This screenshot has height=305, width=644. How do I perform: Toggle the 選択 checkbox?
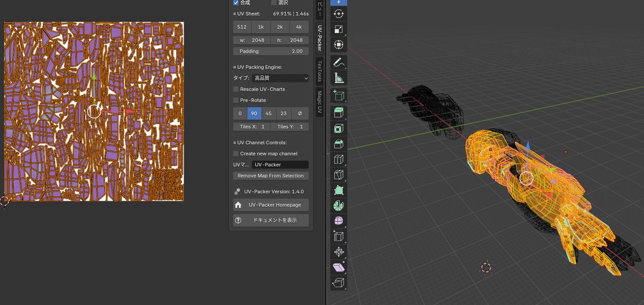(x=274, y=3)
